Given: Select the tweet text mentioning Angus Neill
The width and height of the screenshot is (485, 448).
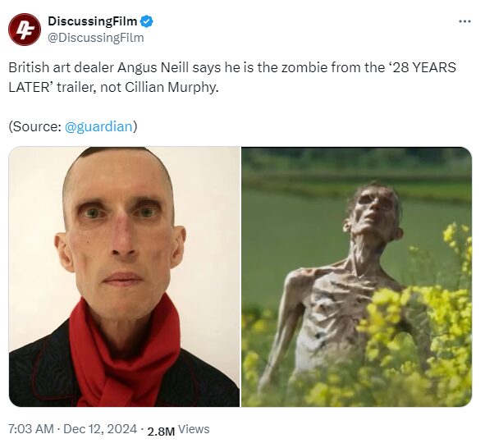Looking at the screenshot, I should (x=232, y=77).
